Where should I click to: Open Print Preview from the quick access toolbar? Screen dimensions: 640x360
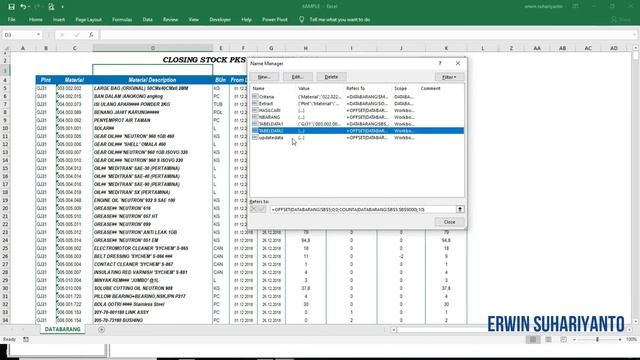(x=51, y=7)
